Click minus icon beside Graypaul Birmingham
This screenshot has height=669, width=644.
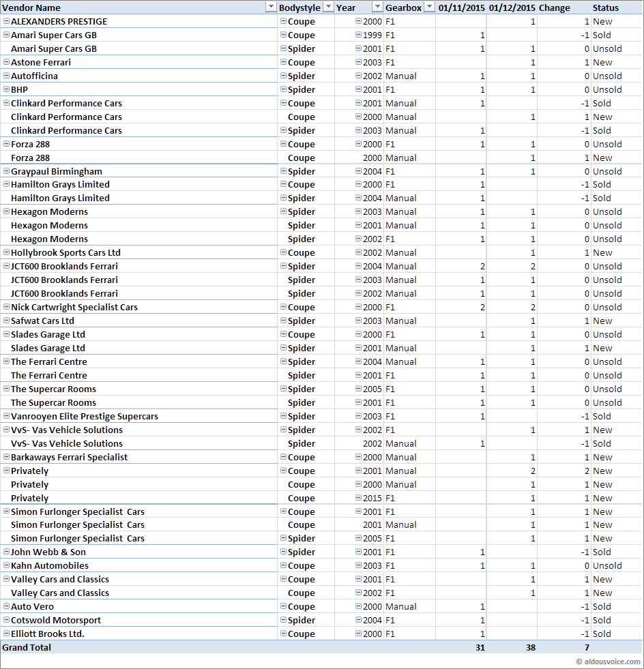(x=7, y=171)
